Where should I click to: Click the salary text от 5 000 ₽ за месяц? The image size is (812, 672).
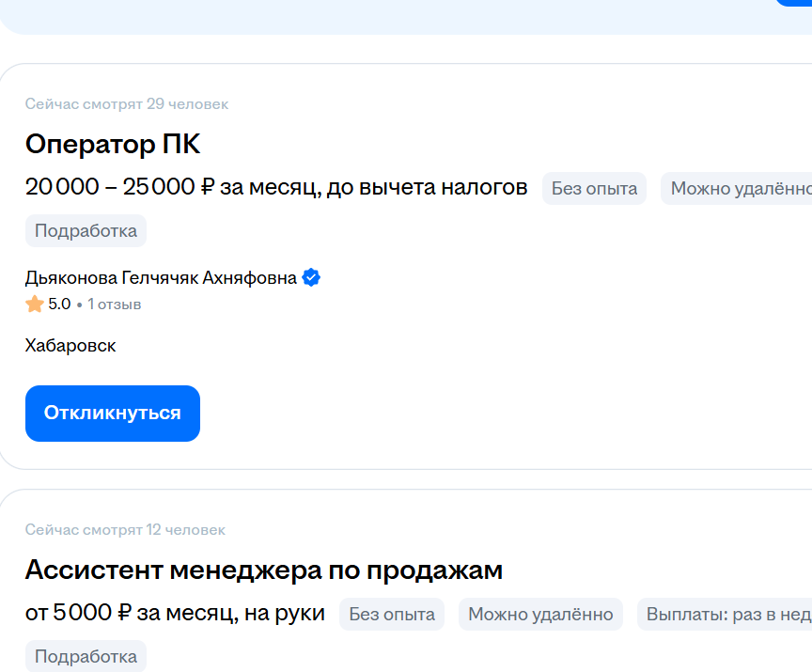(x=133, y=613)
